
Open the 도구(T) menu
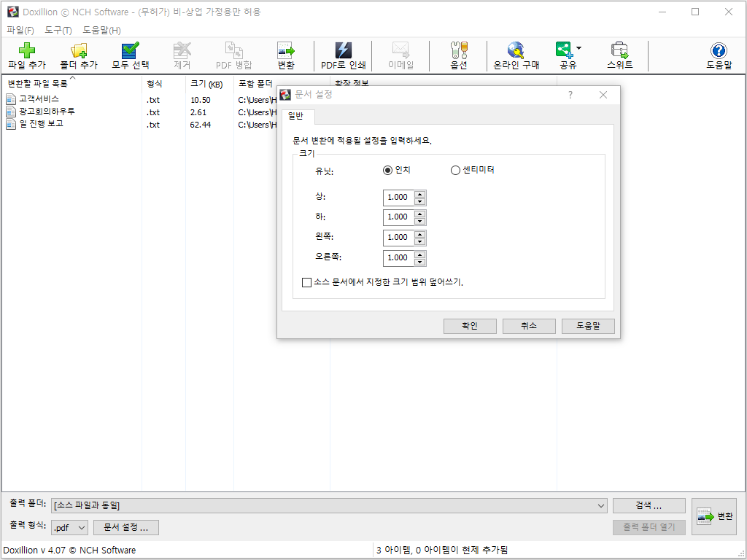pos(58,31)
